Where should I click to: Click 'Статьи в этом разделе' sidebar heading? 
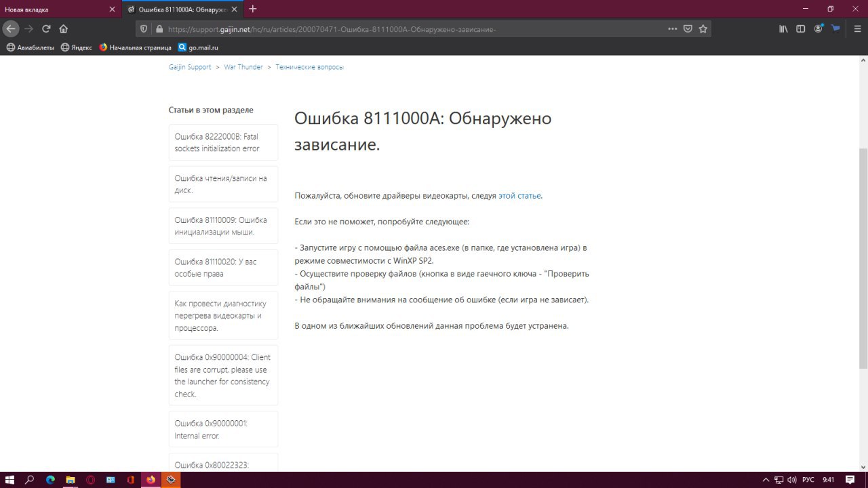coord(211,110)
